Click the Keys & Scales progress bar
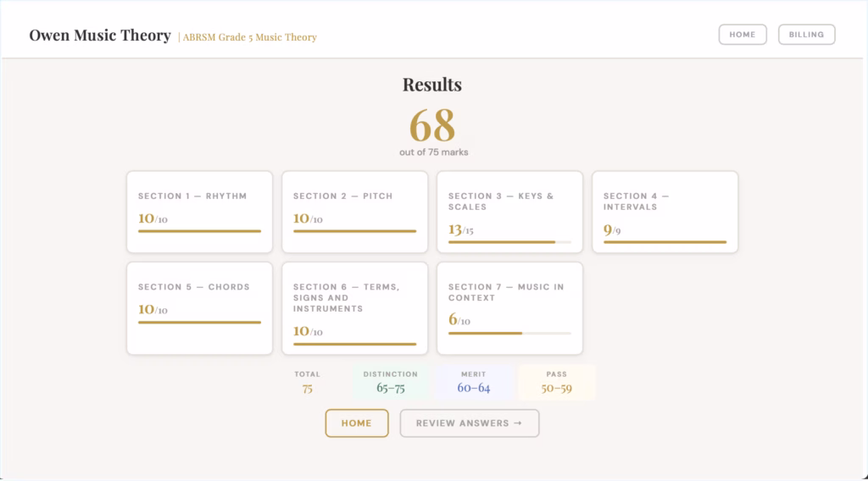 click(509, 242)
